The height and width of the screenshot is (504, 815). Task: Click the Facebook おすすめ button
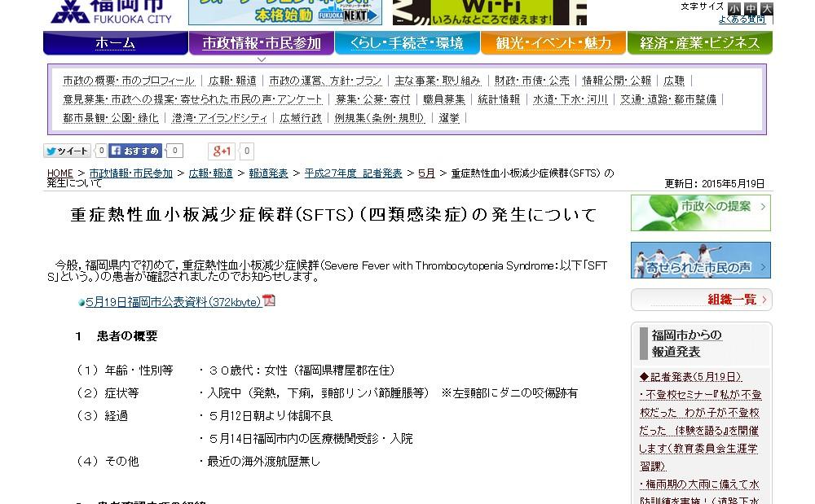(135, 151)
